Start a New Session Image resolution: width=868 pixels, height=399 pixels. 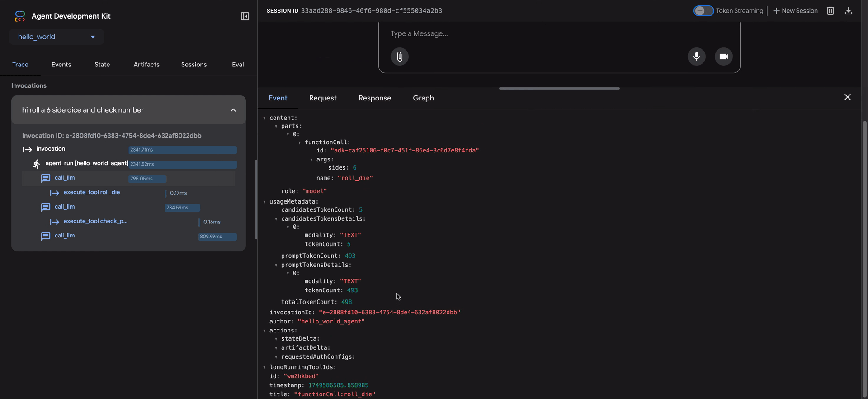pos(795,11)
